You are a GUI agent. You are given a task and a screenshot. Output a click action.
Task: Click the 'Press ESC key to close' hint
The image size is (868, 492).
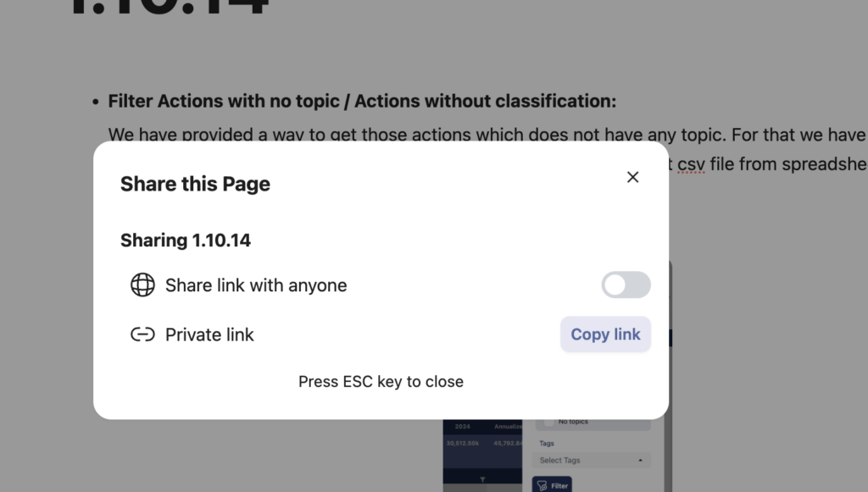(381, 381)
